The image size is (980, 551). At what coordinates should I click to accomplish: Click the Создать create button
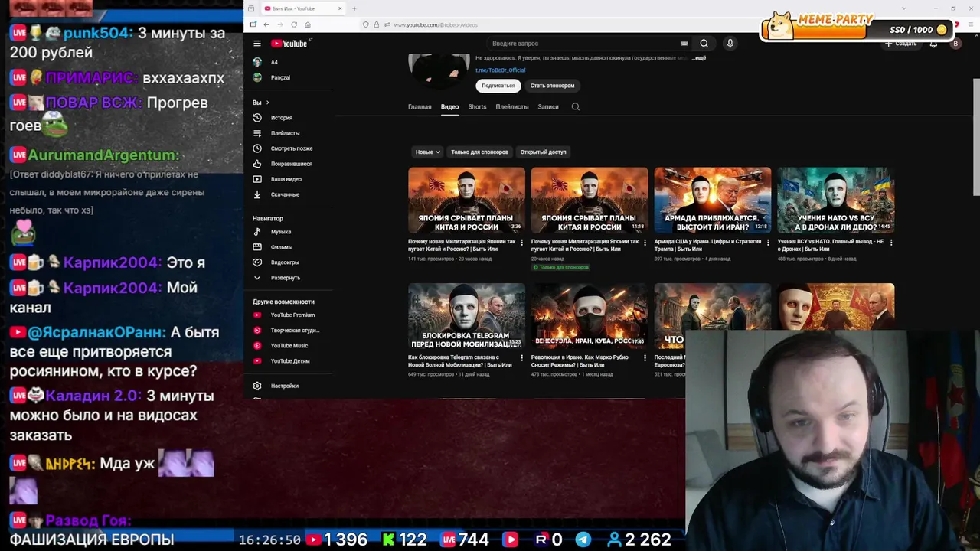[x=901, y=44]
